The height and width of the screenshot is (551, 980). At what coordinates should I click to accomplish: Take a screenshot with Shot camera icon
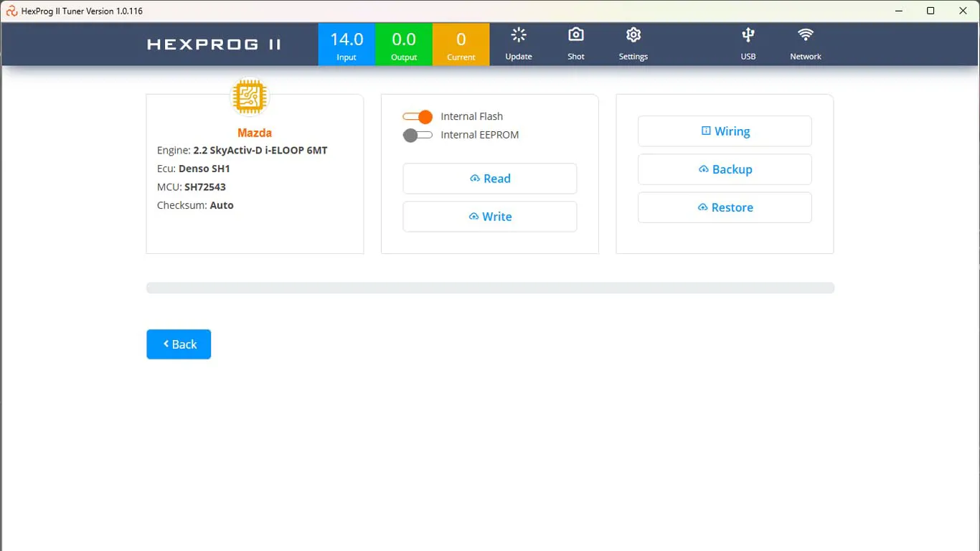[x=576, y=35]
